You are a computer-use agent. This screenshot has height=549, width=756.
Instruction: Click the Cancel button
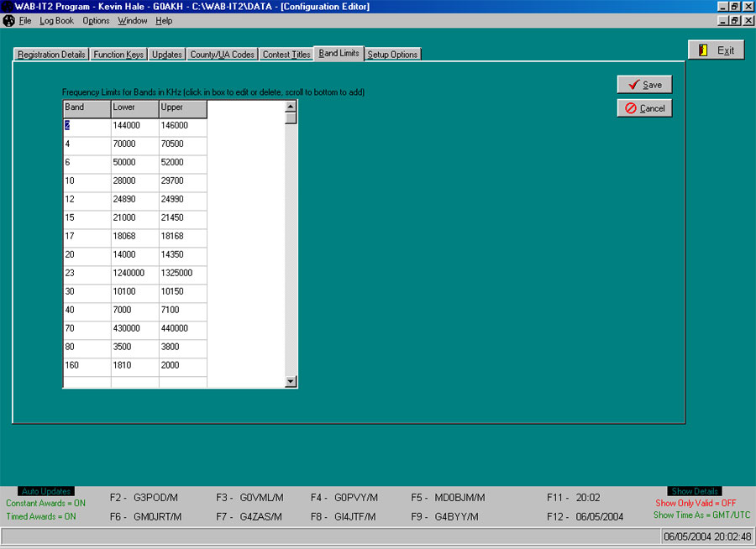pyautogui.click(x=643, y=107)
